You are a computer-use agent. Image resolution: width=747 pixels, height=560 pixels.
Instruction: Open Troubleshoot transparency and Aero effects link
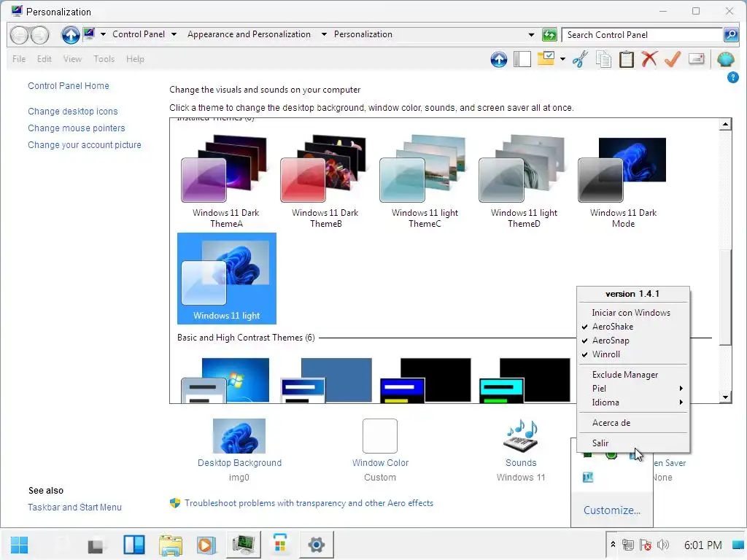(x=309, y=503)
